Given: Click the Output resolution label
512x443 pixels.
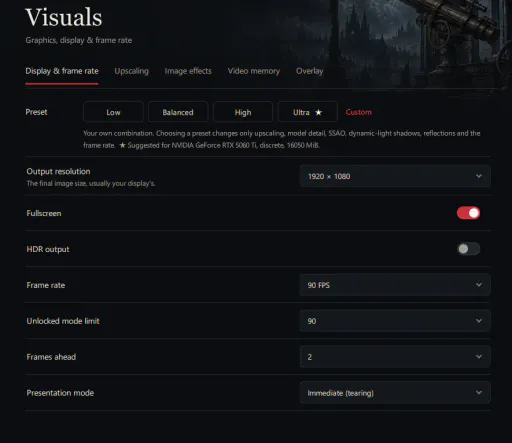Looking at the screenshot, I should pyautogui.click(x=58, y=171).
